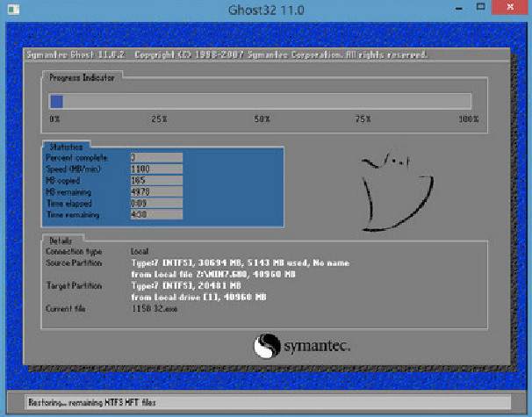This screenshot has height=417, width=532.
Task: Click the 25% mark label
Action: 159,119
